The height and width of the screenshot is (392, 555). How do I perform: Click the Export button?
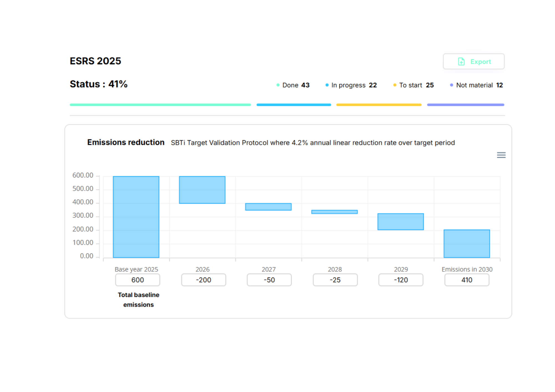click(473, 62)
